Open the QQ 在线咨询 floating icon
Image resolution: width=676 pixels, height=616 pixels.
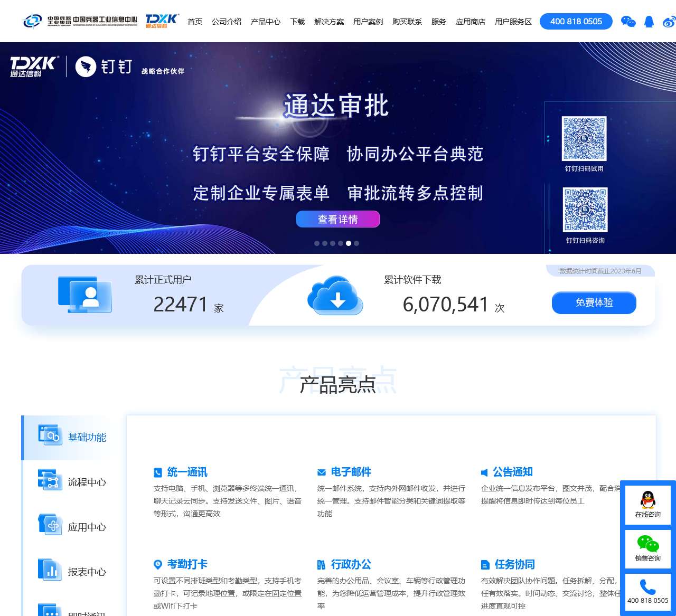pos(647,503)
